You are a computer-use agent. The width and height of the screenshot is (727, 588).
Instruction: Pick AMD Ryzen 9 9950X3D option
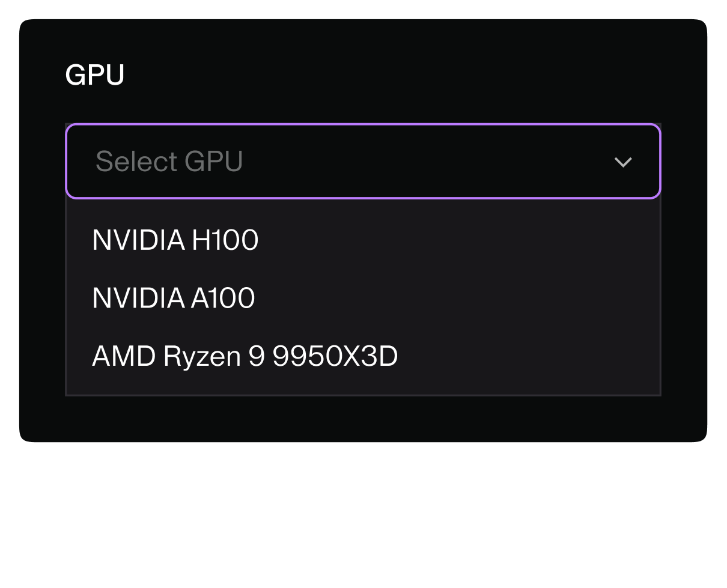245,356
